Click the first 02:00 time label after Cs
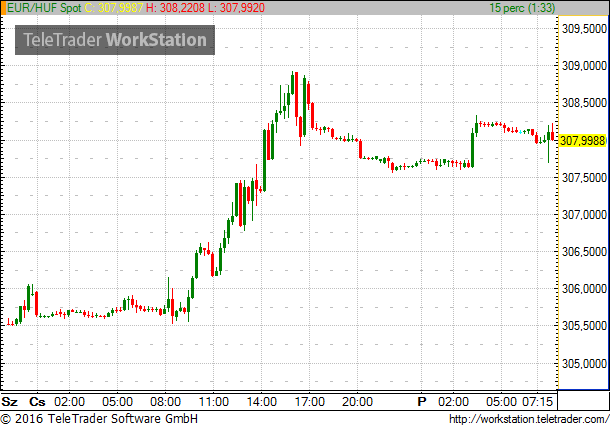 tap(69, 401)
